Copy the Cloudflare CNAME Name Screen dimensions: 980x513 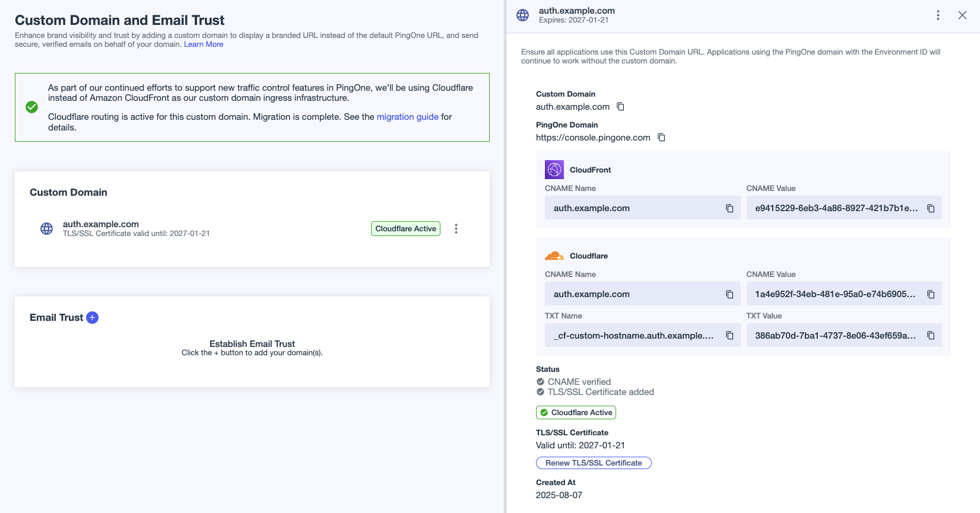click(x=730, y=294)
